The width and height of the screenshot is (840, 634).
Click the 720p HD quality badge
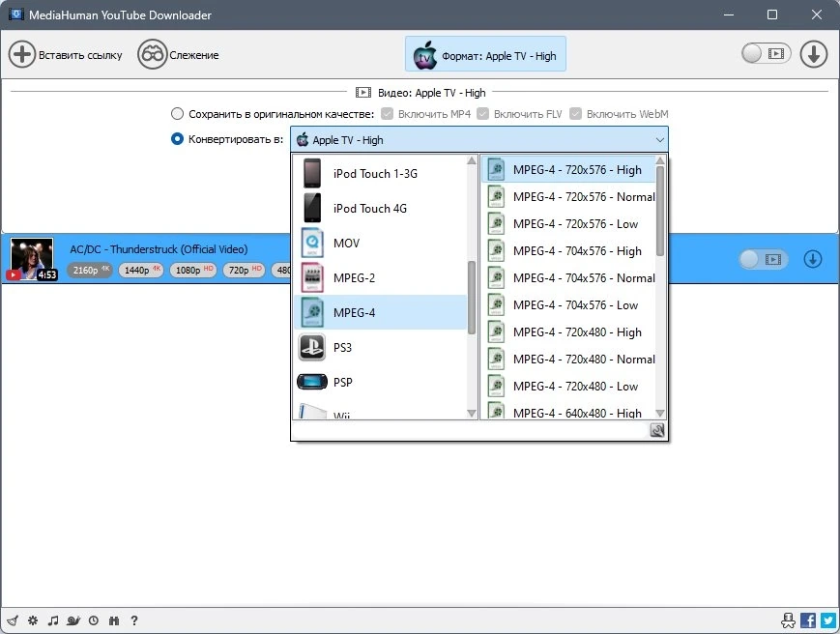click(245, 270)
